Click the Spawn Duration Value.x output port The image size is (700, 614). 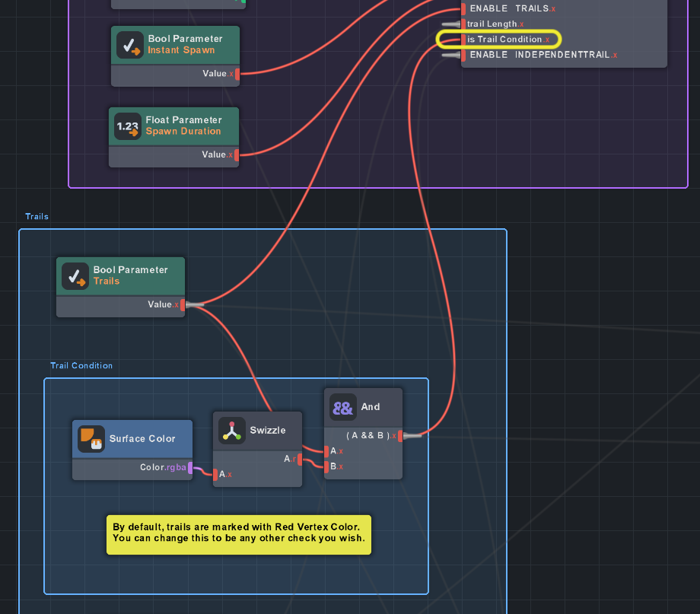tap(237, 155)
